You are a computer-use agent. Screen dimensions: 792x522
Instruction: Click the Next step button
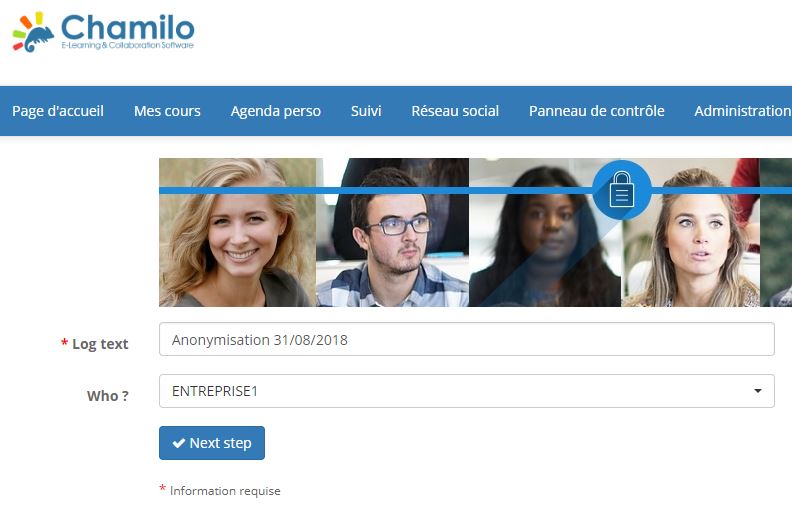point(212,443)
